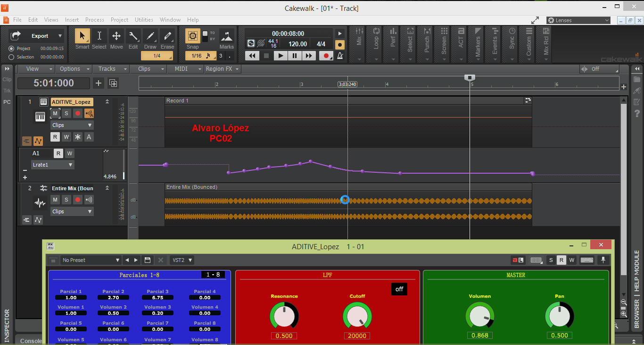
Task: Open the Process menu
Action: [x=95, y=20]
